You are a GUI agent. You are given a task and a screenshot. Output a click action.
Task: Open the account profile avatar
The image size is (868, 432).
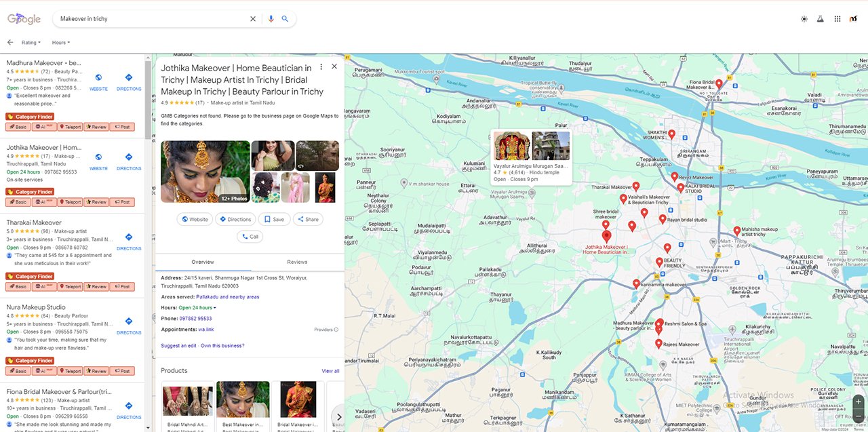(854, 19)
